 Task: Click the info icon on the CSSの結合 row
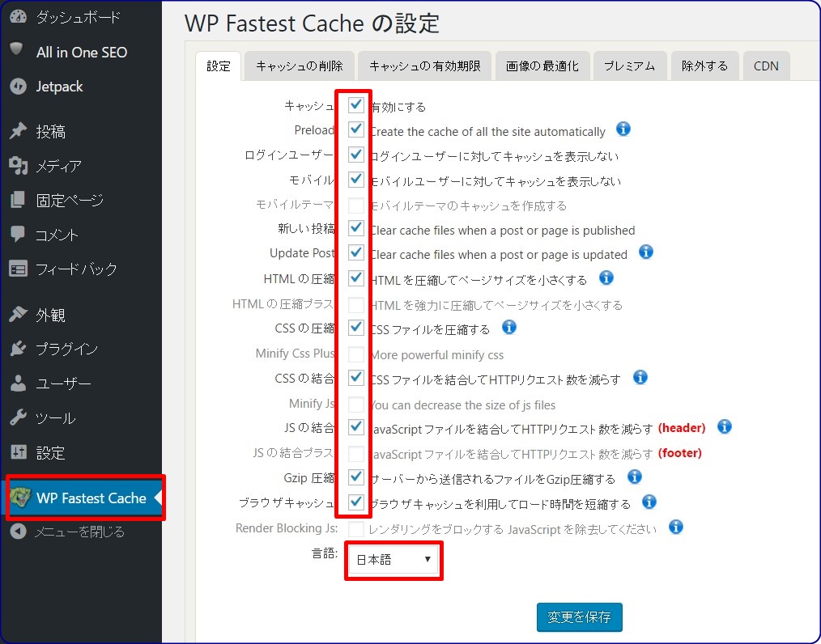pyautogui.click(x=640, y=378)
